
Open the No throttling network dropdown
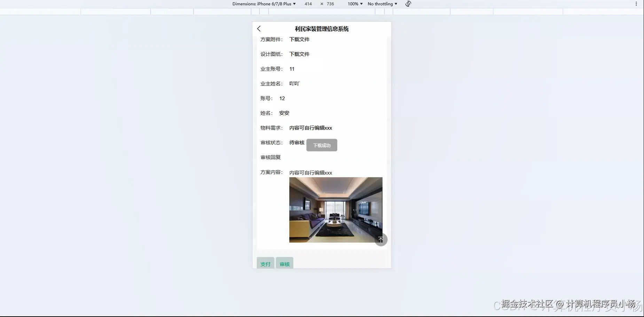[382, 4]
